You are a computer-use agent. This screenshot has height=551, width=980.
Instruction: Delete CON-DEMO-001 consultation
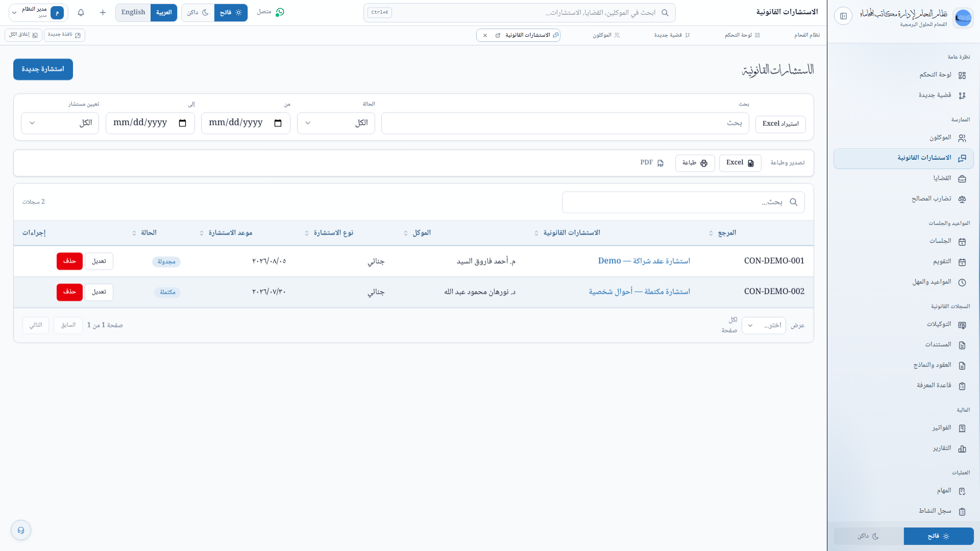point(69,261)
